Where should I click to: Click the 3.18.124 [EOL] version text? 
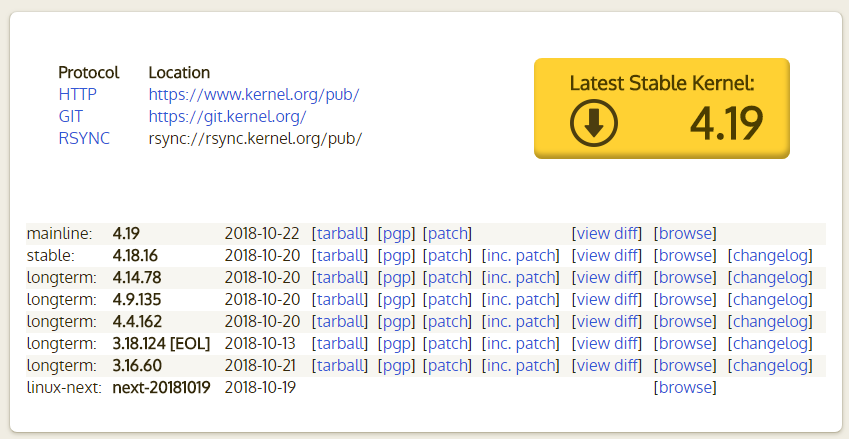click(x=161, y=344)
